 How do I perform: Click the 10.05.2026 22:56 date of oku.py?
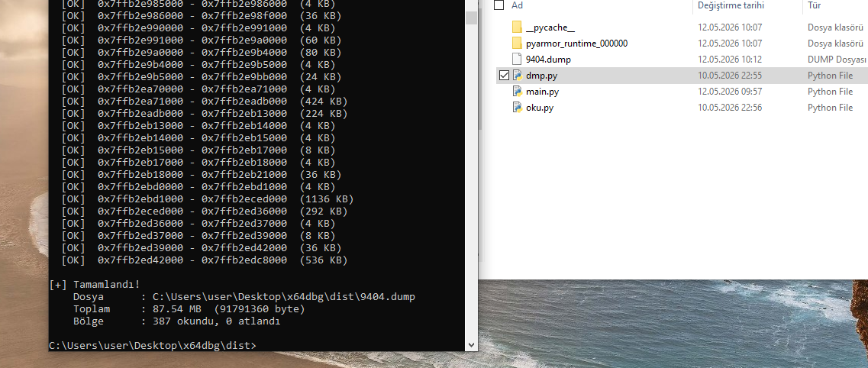(730, 108)
